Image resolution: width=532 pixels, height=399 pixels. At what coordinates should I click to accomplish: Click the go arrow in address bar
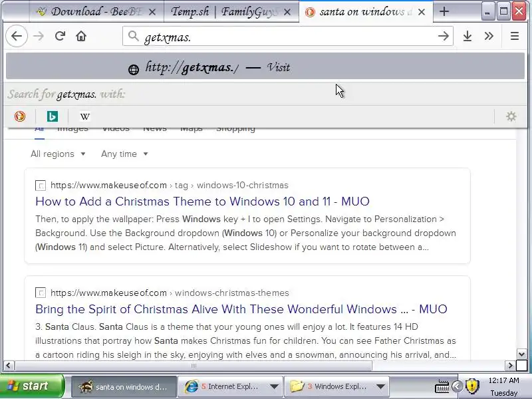point(443,36)
